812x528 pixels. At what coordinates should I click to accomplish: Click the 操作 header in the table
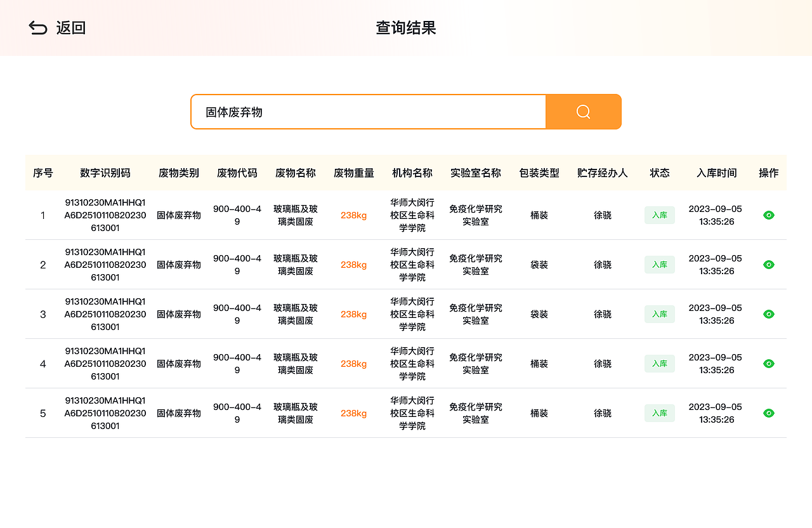coord(768,172)
